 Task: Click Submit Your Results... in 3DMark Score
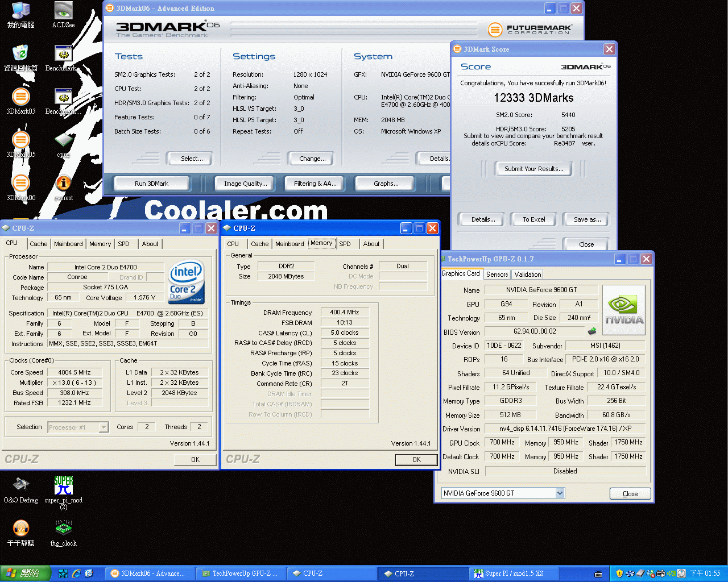click(534, 169)
